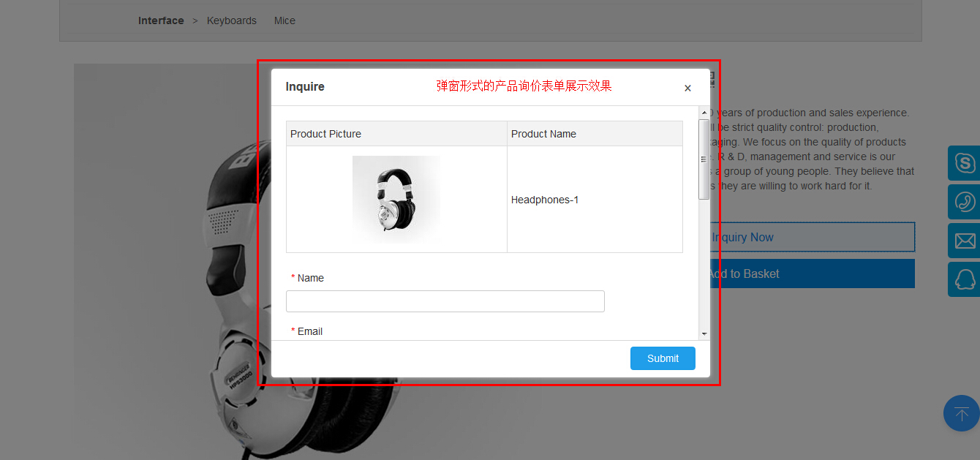This screenshot has width=980, height=460.
Task: Open QQ chat penguin icon
Action: (965, 279)
